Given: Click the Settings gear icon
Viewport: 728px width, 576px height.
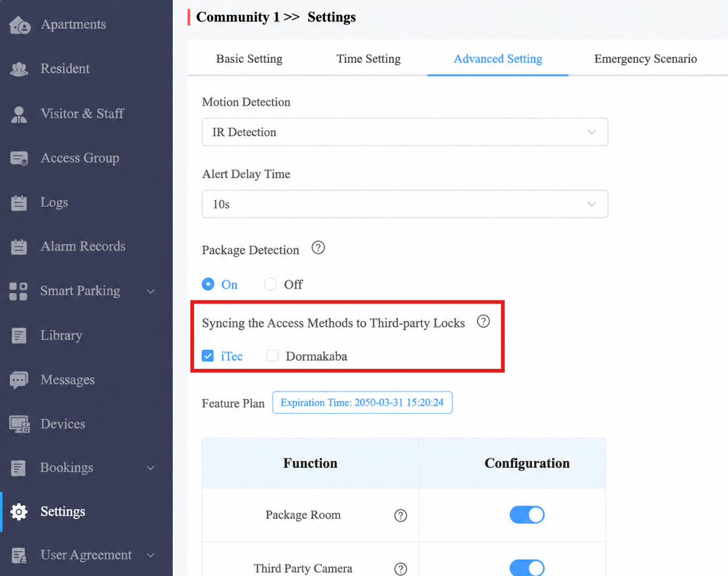Looking at the screenshot, I should [x=19, y=512].
